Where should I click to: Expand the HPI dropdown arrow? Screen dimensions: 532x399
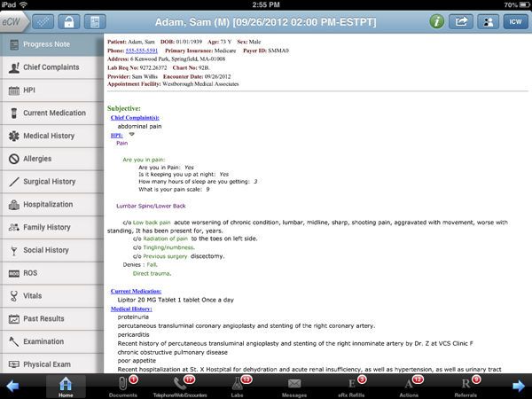click(131, 134)
